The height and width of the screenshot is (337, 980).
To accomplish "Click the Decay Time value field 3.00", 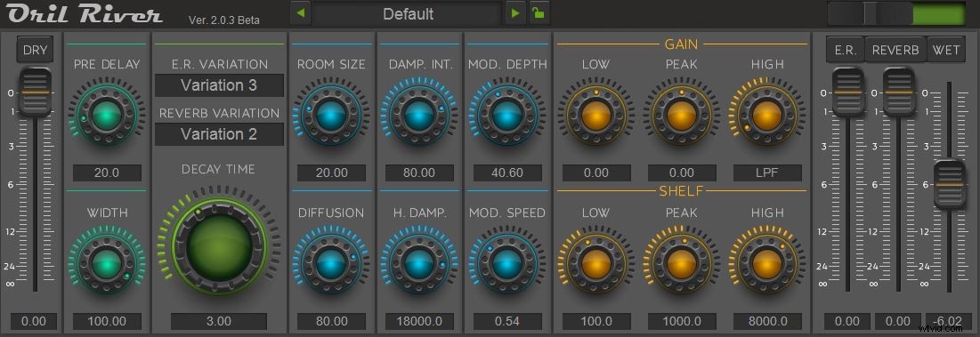I will [x=219, y=321].
